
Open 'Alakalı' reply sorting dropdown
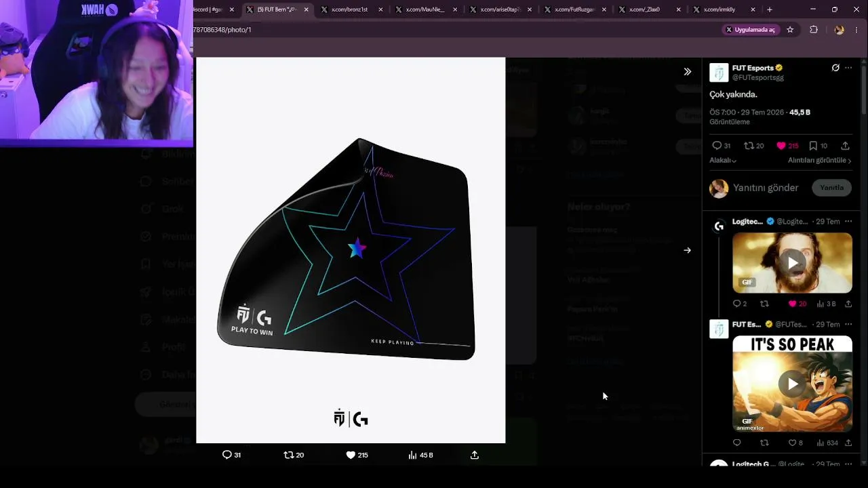click(x=723, y=161)
